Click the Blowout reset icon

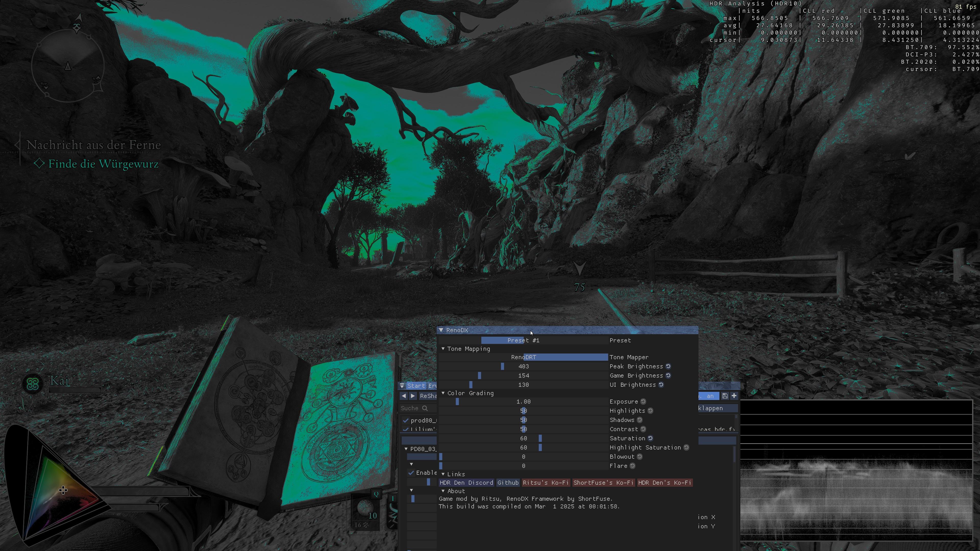pos(640,457)
